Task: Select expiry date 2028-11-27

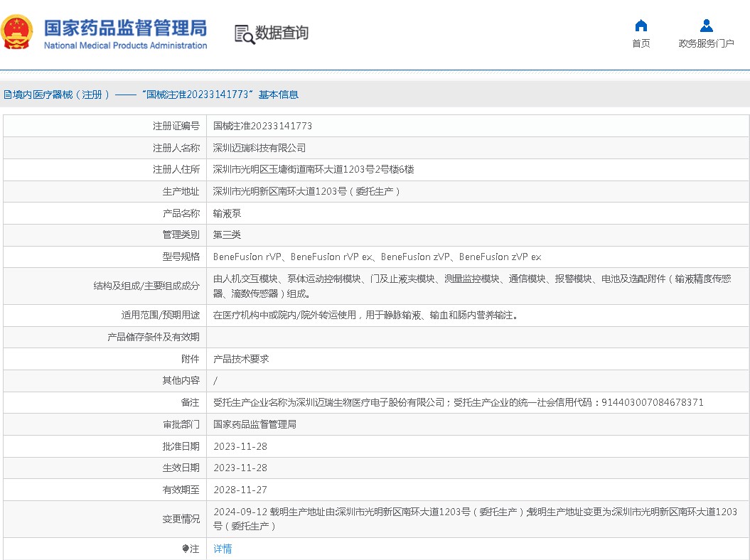Action: click(240, 490)
